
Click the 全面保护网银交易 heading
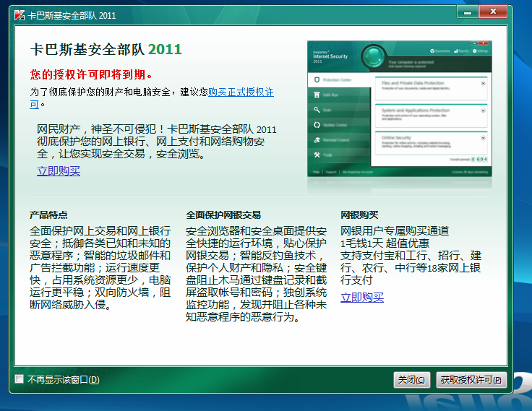click(x=223, y=215)
